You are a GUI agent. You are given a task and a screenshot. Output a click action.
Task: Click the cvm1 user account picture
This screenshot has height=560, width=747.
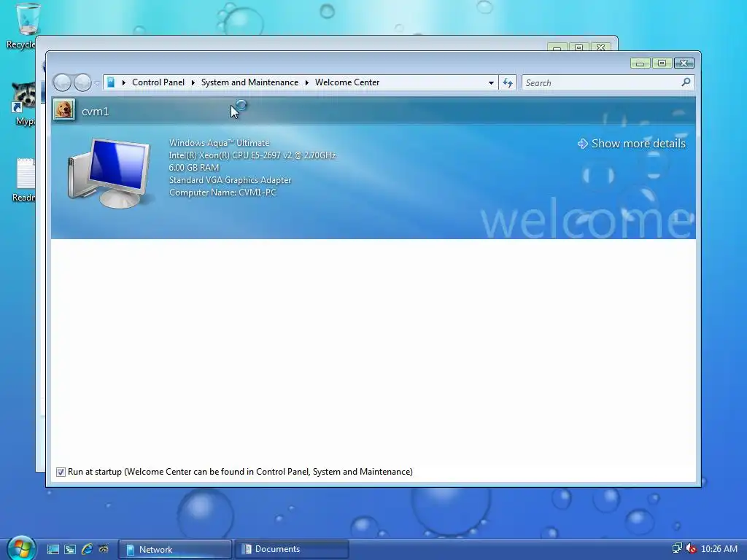pyautogui.click(x=64, y=109)
